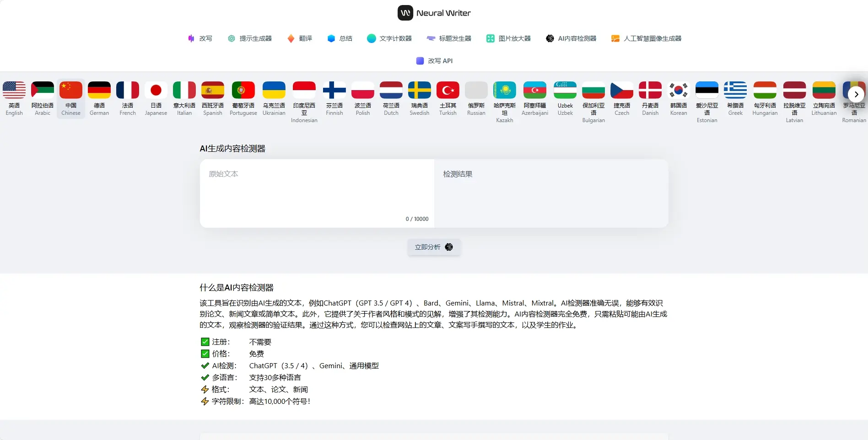
Task: Open the 翻译 translate tool
Action: point(300,38)
